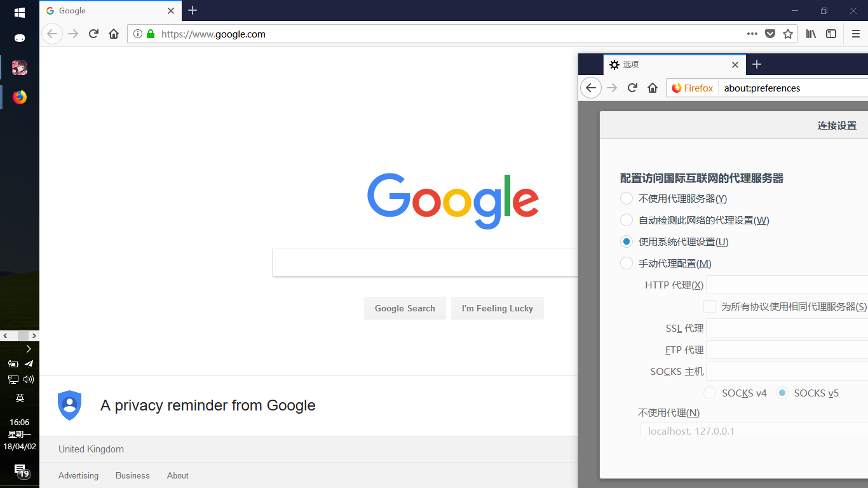Select 使用系统代理设置 radio option
This screenshot has height=488, width=868.
click(627, 241)
